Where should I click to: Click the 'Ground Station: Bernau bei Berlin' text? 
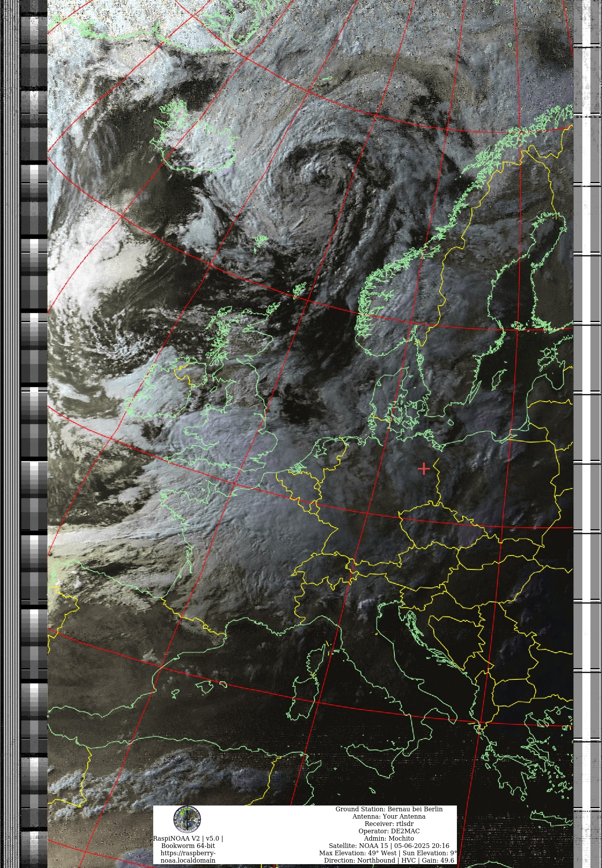389,809
